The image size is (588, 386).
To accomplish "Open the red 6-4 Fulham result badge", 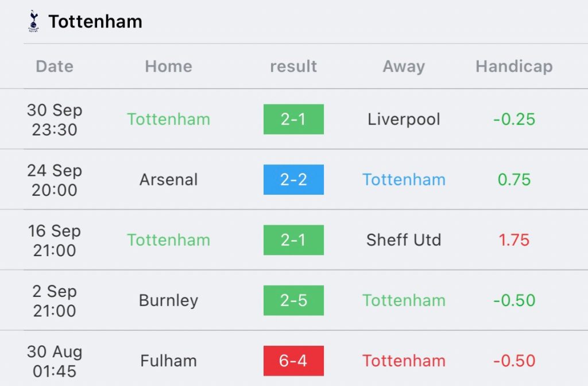I will coord(293,361).
